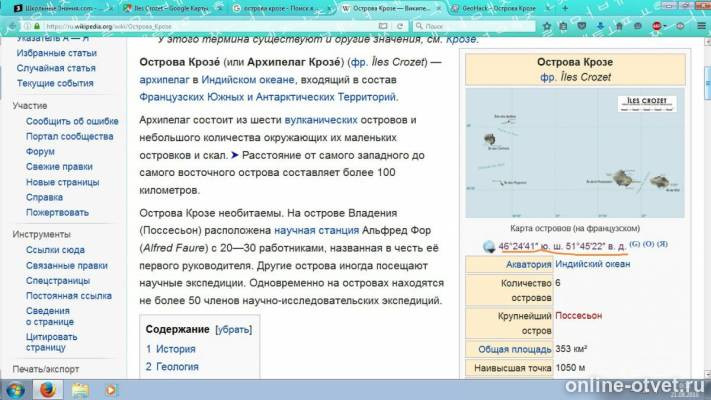Open a new browser tab with plus
711x400 pixels.
[565, 8]
